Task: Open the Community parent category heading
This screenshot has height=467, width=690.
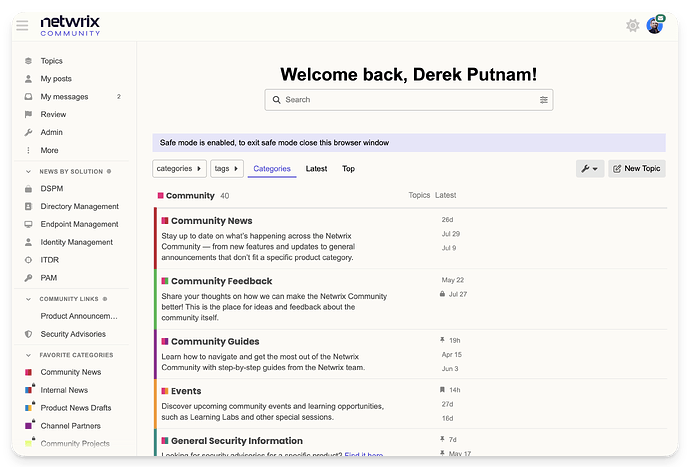Action: (x=190, y=195)
